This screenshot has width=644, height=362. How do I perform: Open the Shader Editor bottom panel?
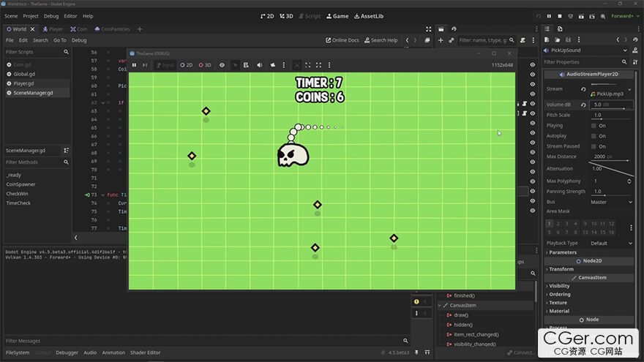click(146, 352)
